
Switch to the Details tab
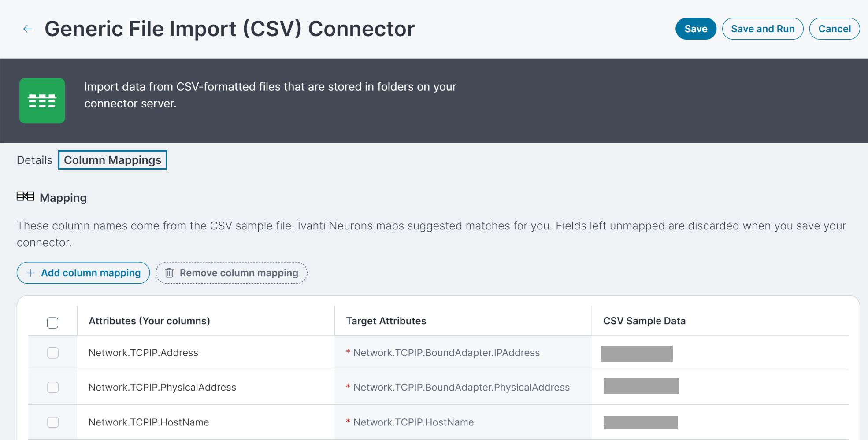(34, 160)
